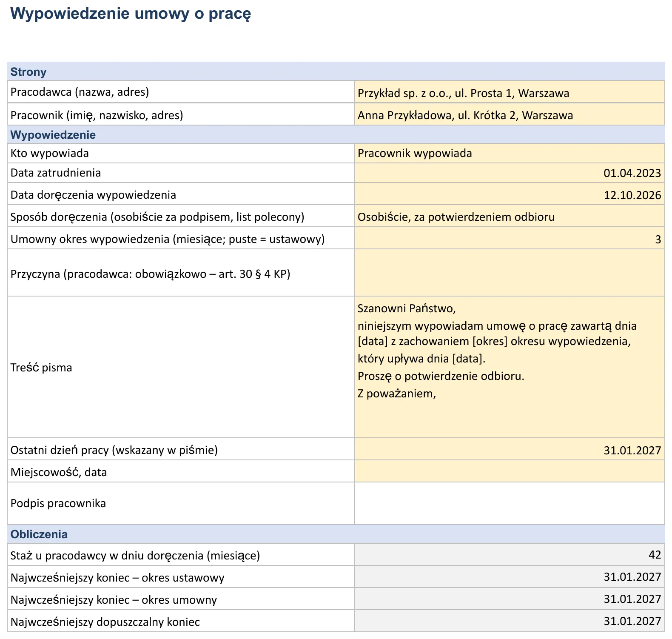Click the 'Data doręczenia wypowiedzenia' label
The image size is (672, 639).
coord(93,195)
